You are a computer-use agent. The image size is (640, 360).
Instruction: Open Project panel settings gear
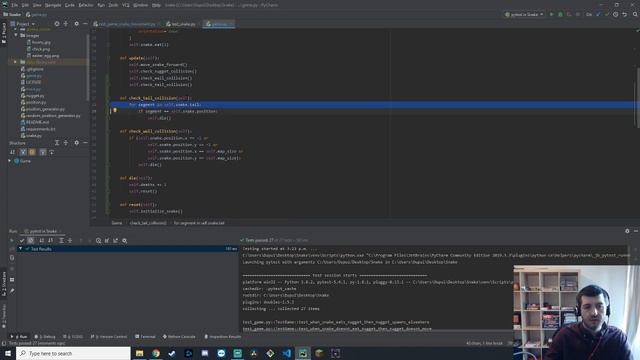[76, 24]
